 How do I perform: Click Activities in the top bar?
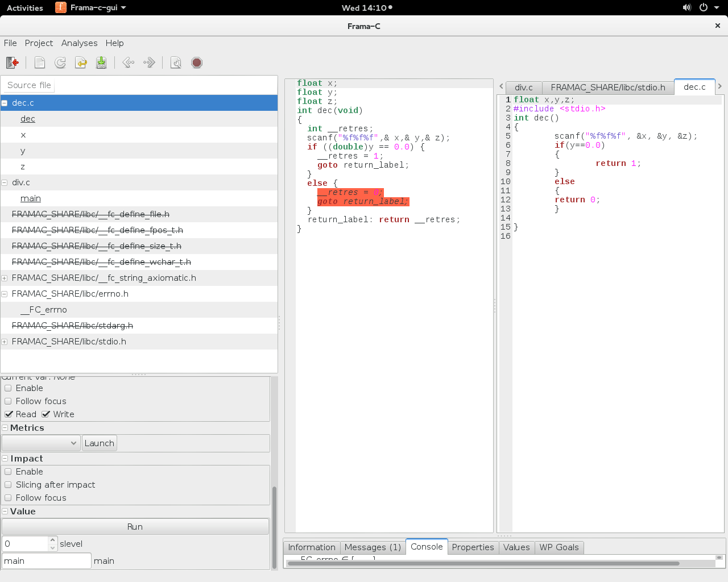tap(25, 8)
